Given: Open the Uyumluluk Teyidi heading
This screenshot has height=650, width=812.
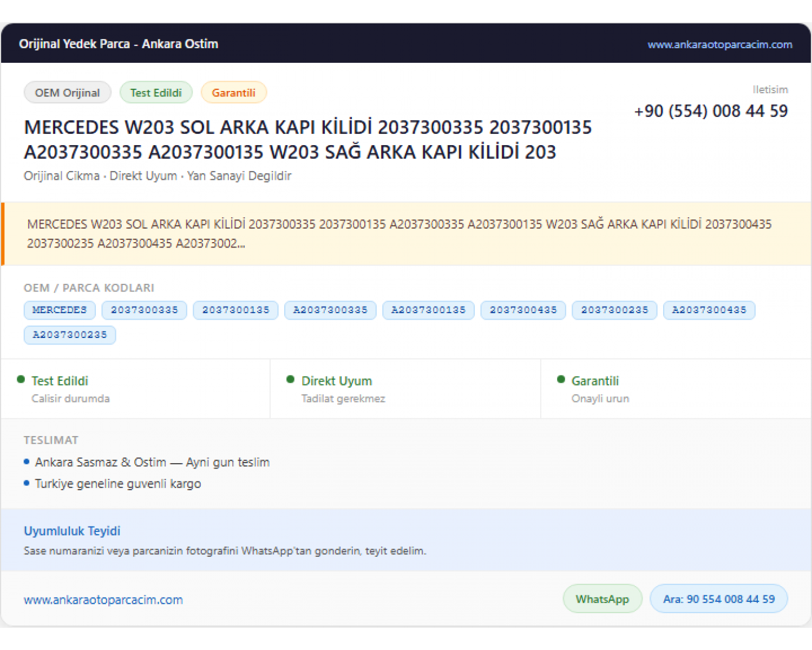Looking at the screenshot, I should [x=72, y=531].
